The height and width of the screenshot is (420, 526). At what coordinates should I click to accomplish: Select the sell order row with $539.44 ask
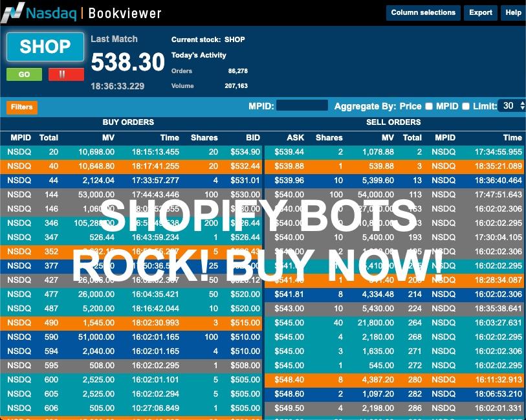point(395,152)
